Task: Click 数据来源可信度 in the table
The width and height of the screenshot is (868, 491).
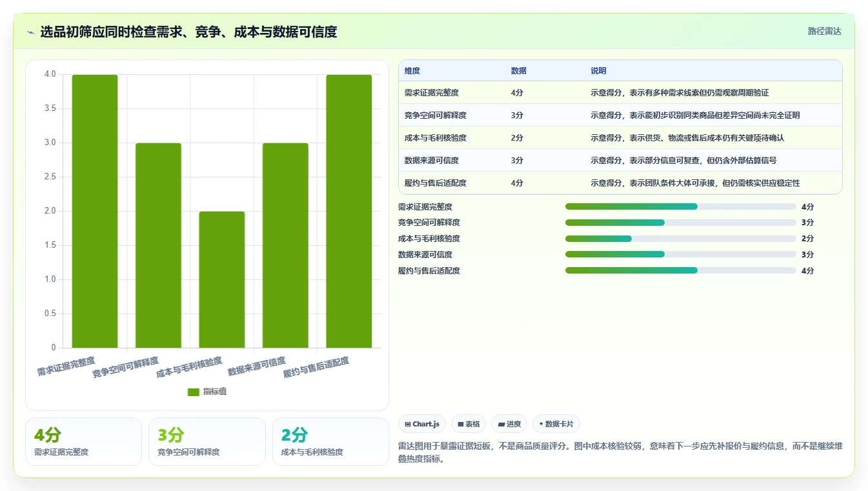Action: point(432,161)
